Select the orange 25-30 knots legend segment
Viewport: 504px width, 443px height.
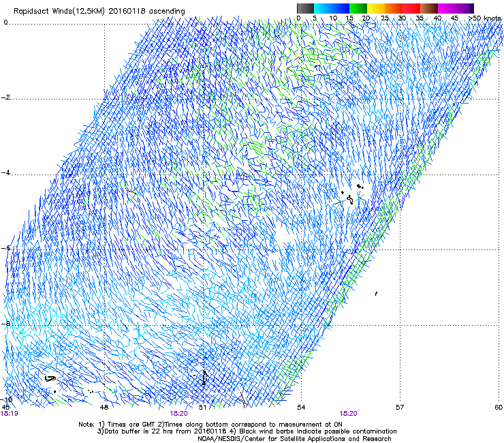point(394,8)
